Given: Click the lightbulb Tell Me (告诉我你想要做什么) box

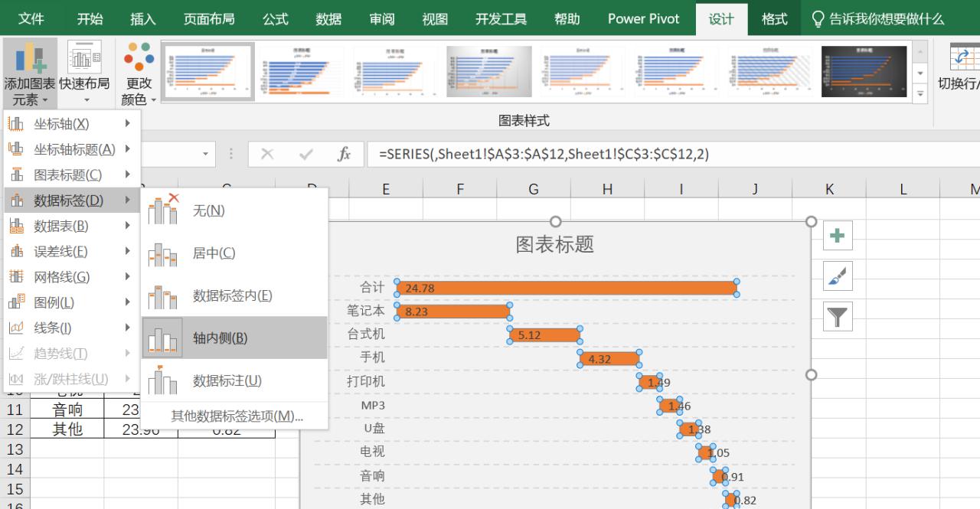Looking at the screenshot, I should tap(877, 19).
